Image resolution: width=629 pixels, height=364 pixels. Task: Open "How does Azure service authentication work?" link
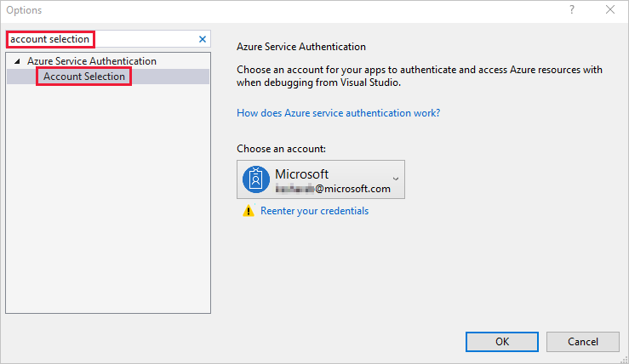coord(338,112)
